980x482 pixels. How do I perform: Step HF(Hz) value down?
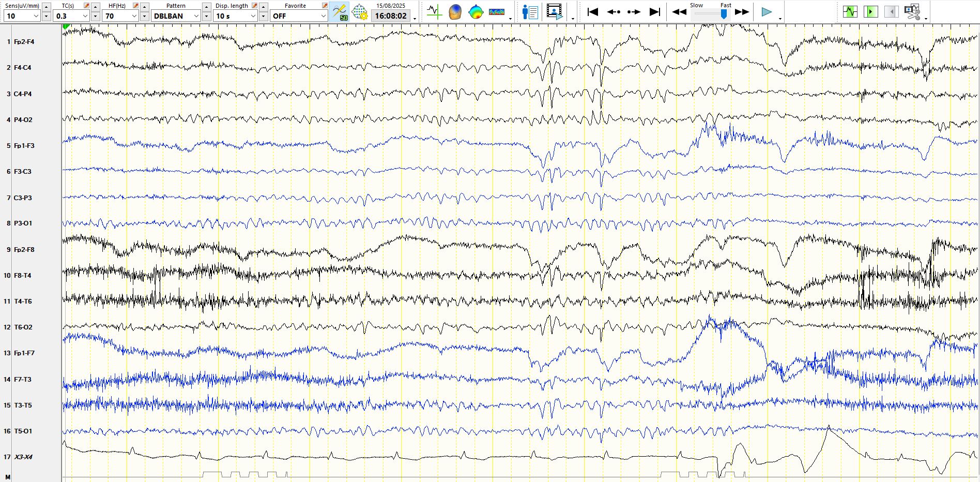[x=145, y=16]
